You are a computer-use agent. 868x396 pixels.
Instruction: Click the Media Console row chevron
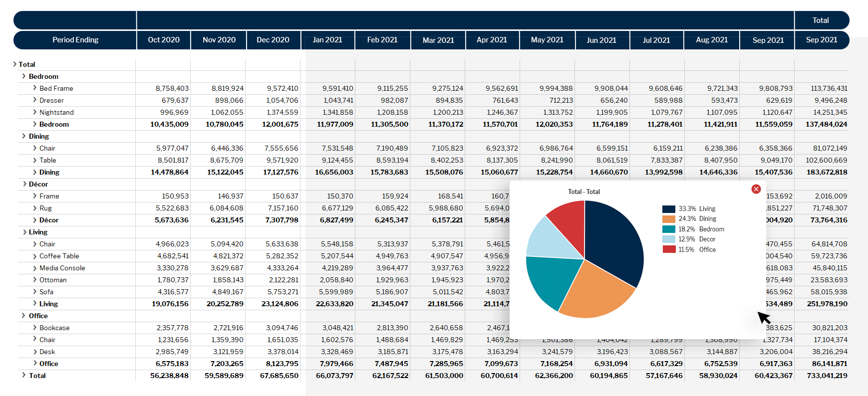(34, 267)
